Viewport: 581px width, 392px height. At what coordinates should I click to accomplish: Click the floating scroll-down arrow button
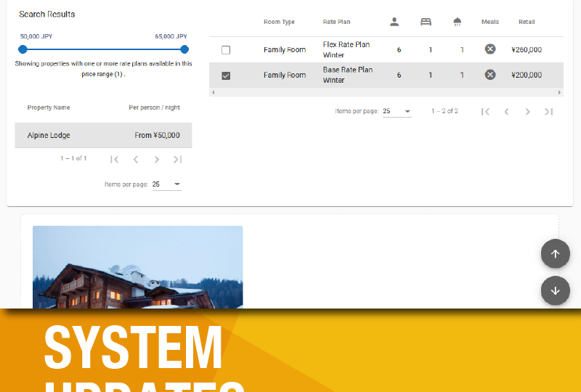(555, 291)
